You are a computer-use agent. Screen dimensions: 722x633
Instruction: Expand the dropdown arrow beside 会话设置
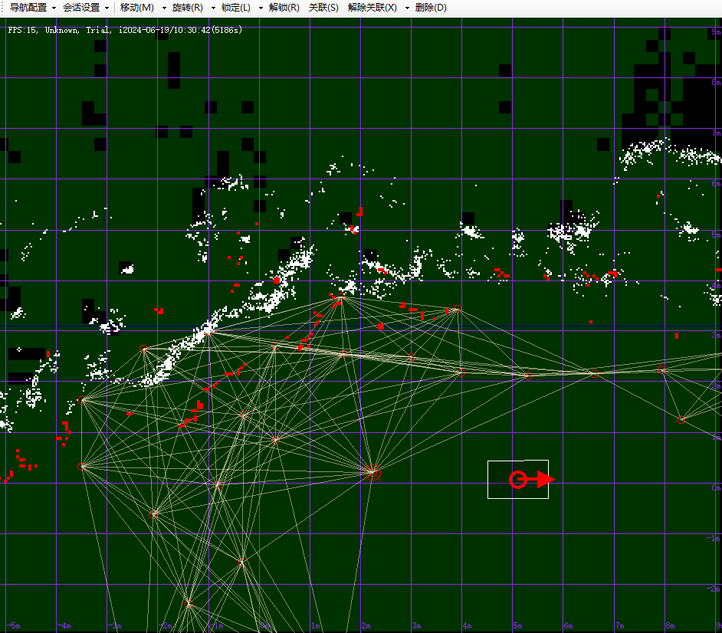click(107, 8)
